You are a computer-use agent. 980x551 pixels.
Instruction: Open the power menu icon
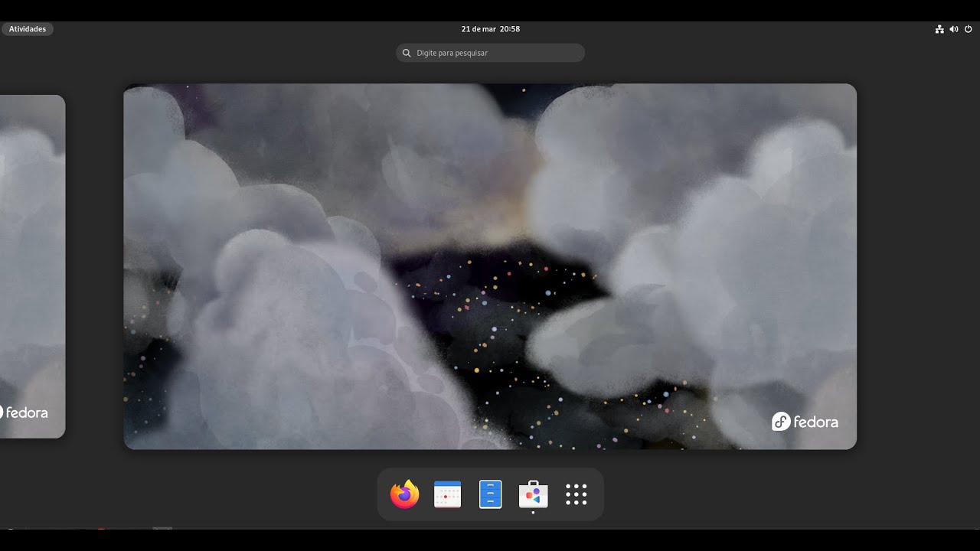pyautogui.click(x=969, y=29)
